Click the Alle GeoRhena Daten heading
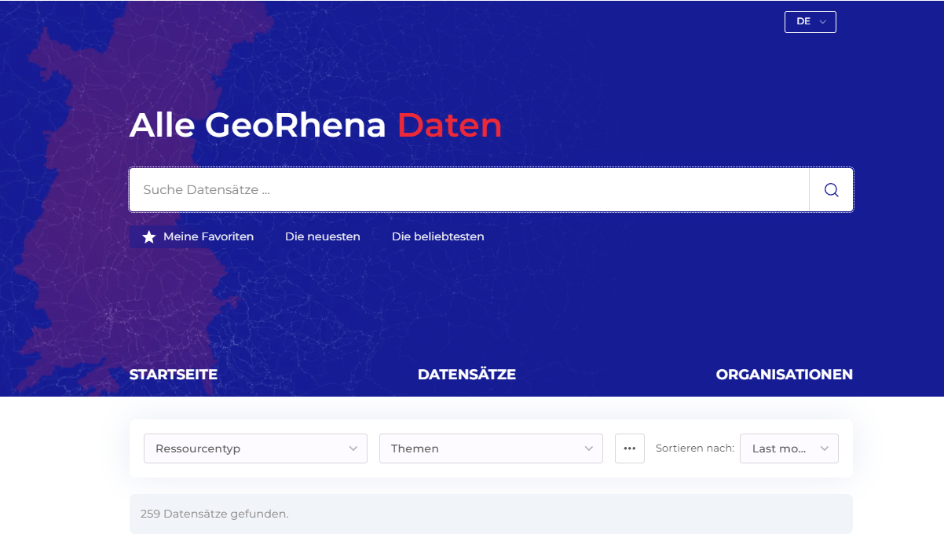This screenshot has width=944, height=560. pos(315,125)
